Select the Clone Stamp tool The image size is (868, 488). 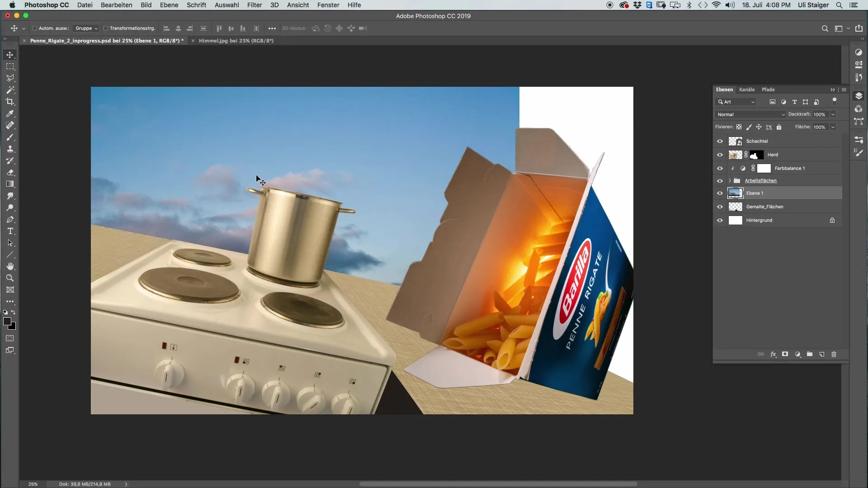tap(10, 149)
